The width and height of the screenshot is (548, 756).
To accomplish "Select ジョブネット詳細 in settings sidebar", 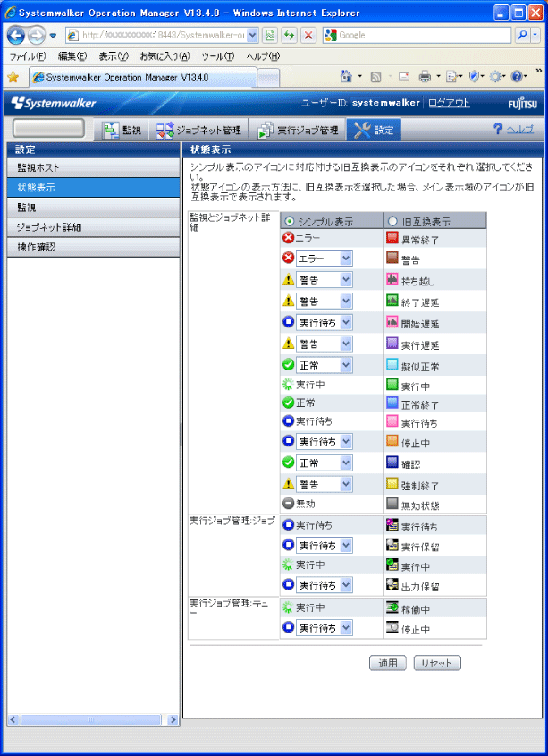I will (x=94, y=227).
